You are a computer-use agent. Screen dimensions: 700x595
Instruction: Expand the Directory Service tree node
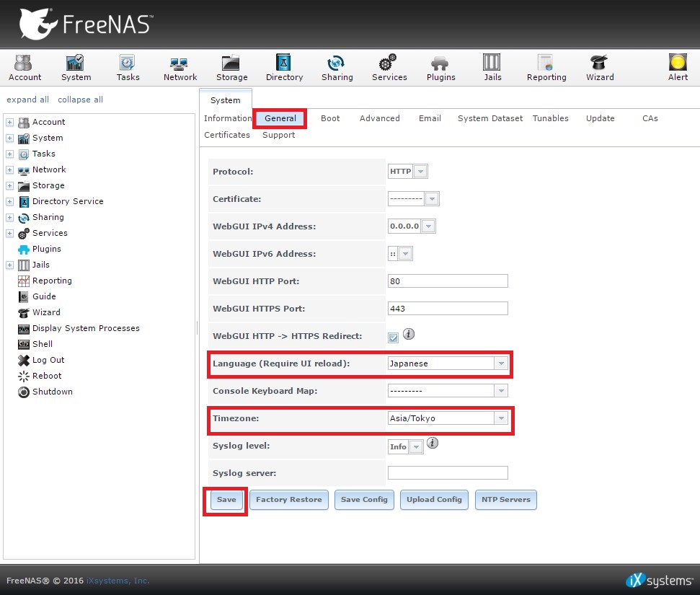click(10, 201)
